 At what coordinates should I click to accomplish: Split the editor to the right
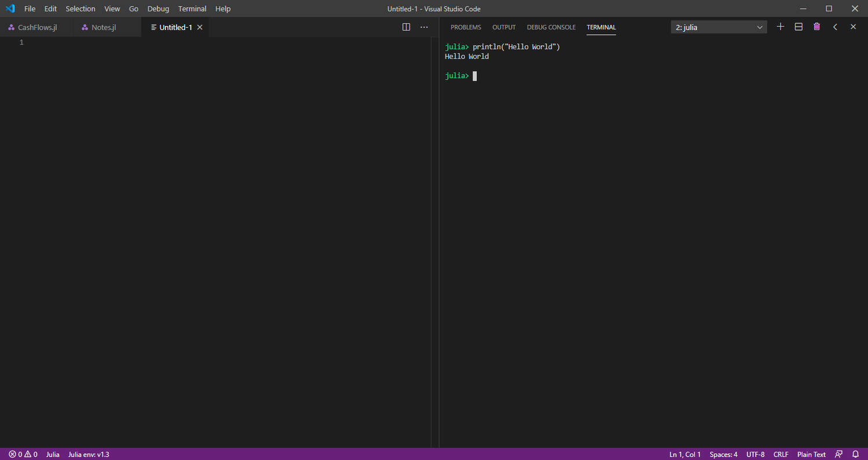point(406,27)
